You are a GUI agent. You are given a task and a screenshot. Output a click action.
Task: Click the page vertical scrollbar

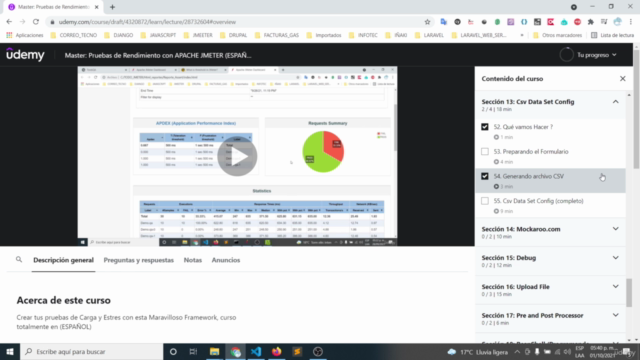click(636, 109)
